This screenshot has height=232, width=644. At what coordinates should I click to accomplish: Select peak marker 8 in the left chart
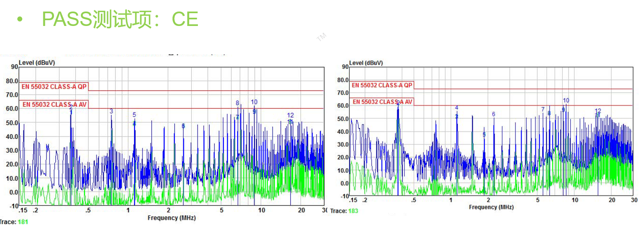[237, 103]
